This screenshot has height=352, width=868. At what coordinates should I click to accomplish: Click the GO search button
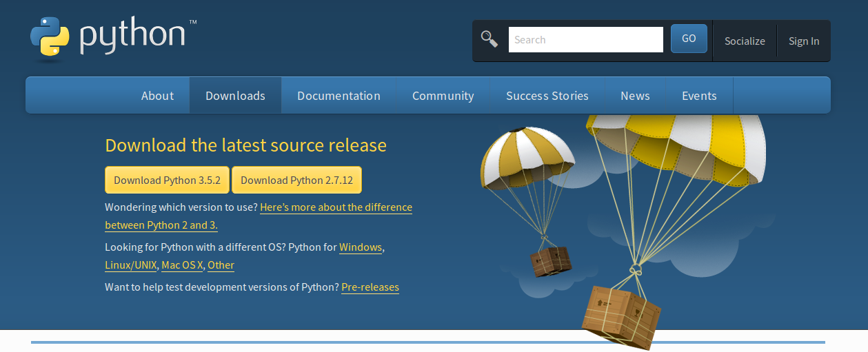point(689,39)
